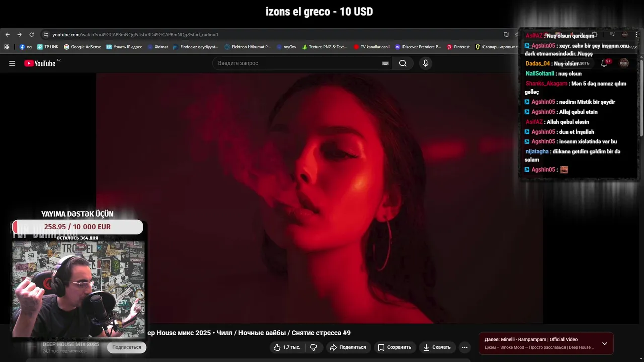The image size is (644, 362).
Task: Click chat message 'dua et İnşallah'
Action: [x=576, y=132]
